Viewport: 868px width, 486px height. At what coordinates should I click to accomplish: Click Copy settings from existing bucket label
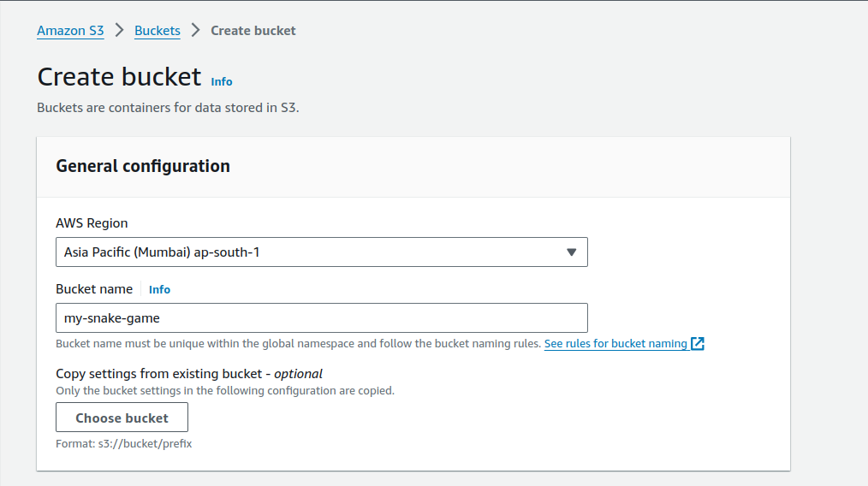point(189,374)
